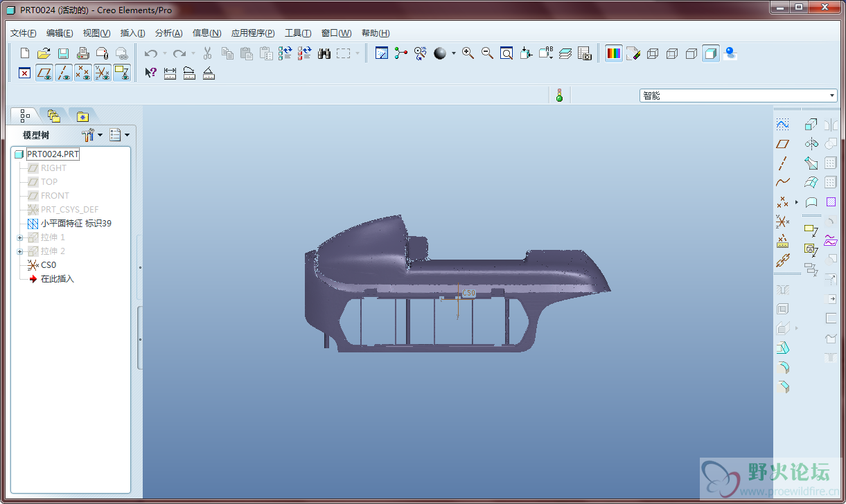
Task: Click the Refit zoom icon
Action: point(506,53)
